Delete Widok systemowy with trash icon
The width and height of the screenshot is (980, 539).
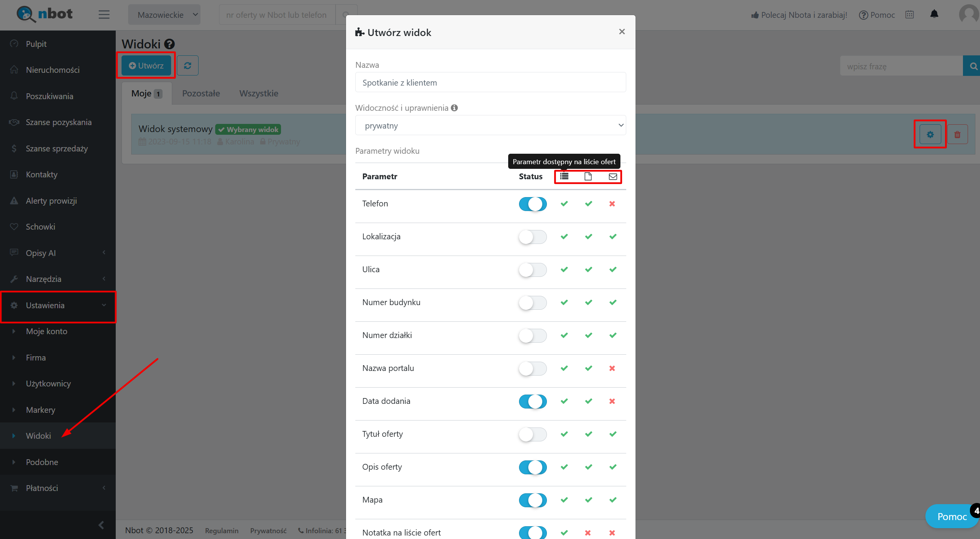(x=957, y=134)
